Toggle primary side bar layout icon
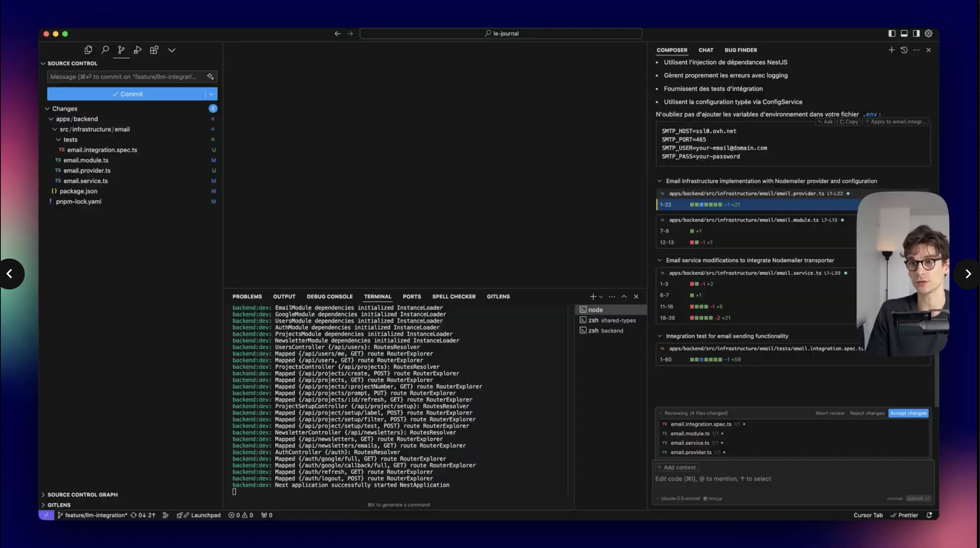The height and width of the screenshot is (548, 980). (x=892, y=34)
